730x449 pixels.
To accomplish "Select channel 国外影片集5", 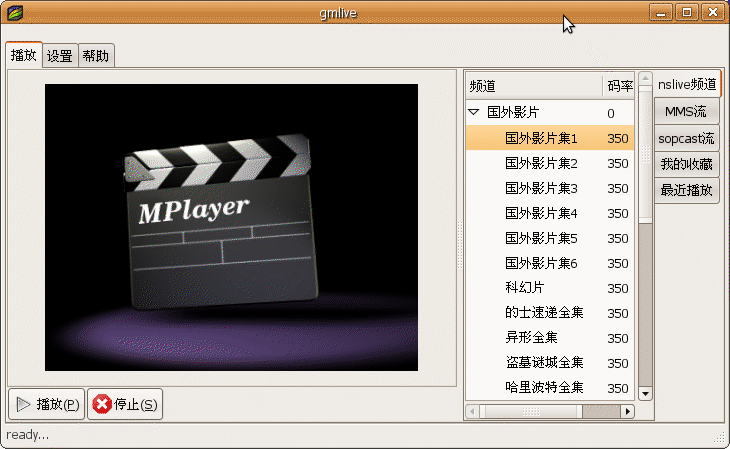I will pos(550,238).
